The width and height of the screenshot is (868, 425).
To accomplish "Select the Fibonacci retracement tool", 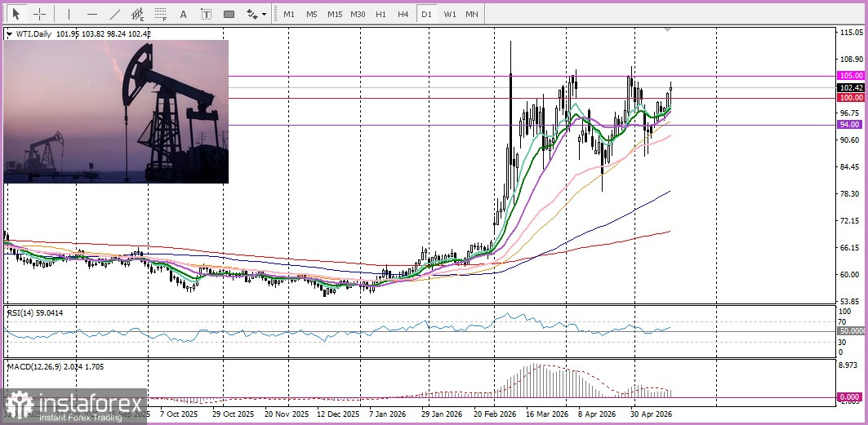I will [x=161, y=14].
